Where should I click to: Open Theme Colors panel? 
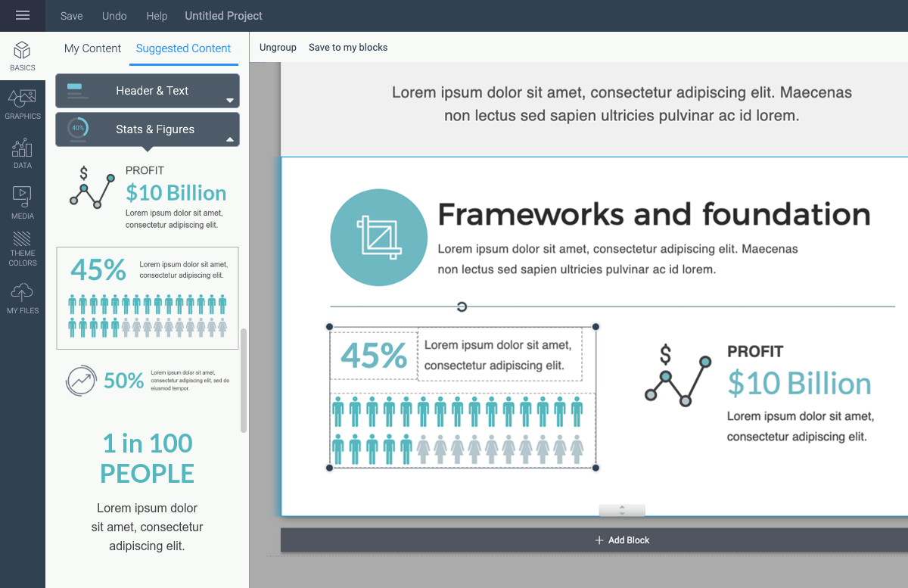pos(23,248)
